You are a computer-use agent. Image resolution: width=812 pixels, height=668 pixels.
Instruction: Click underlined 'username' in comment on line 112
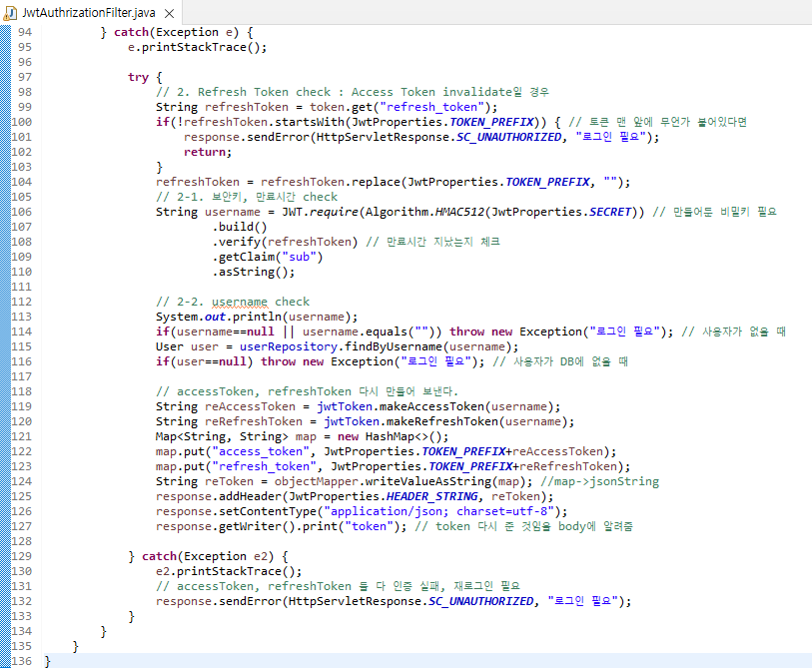click(x=240, y=302)
